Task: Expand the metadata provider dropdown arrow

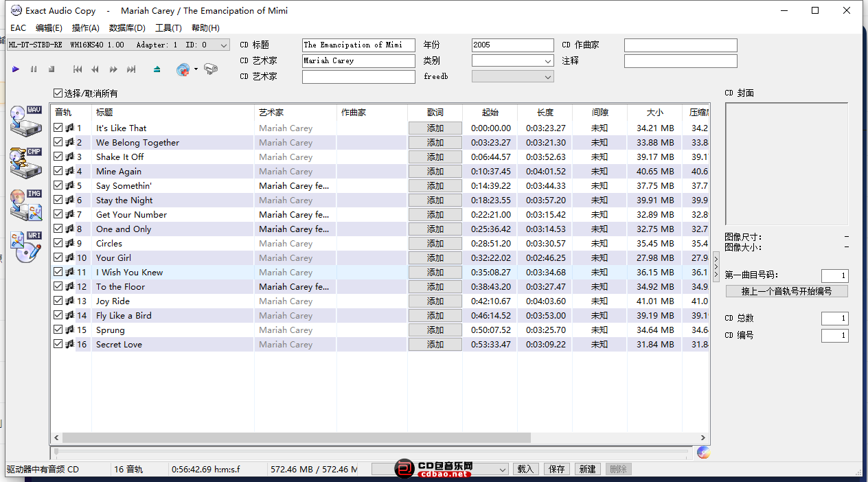Action: (196, 69)
